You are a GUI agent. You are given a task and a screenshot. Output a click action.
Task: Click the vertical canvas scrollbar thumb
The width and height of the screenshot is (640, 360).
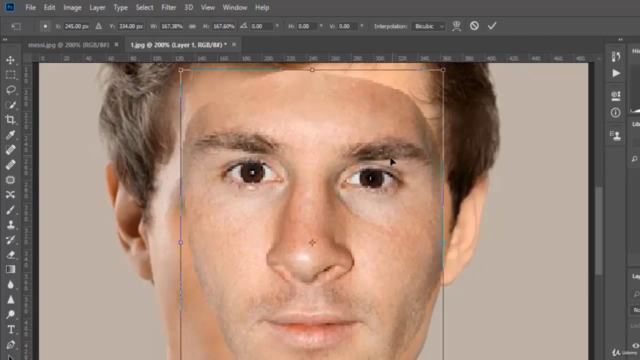click(599, 231)
